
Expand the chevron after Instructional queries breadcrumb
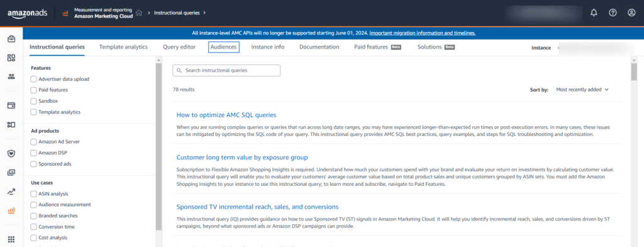click(204, 13)
